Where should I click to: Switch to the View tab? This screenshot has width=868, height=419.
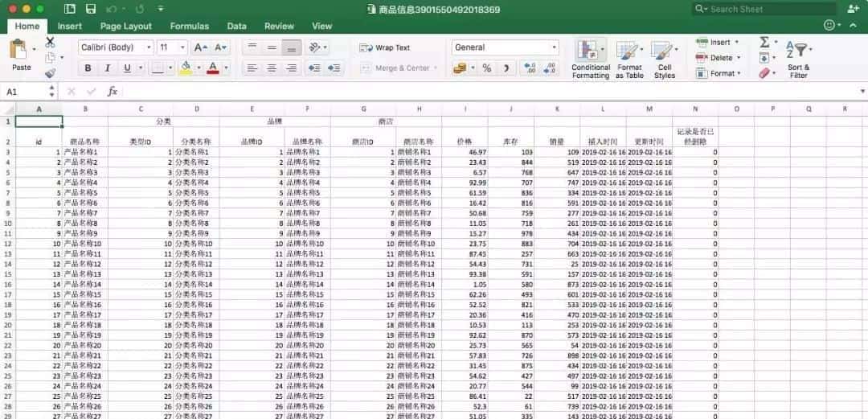321,26
